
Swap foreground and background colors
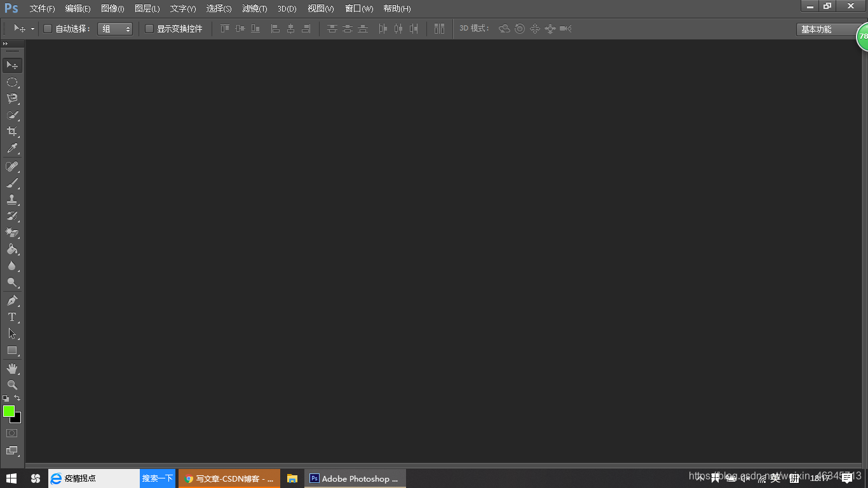coord(17,398)
